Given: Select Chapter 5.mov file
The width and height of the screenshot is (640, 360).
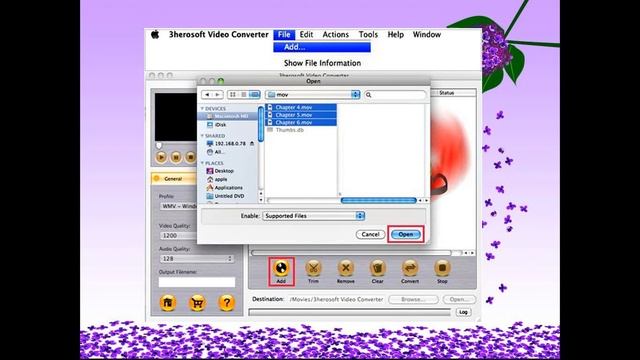Looking at the screenshot, I should [301, 115].
